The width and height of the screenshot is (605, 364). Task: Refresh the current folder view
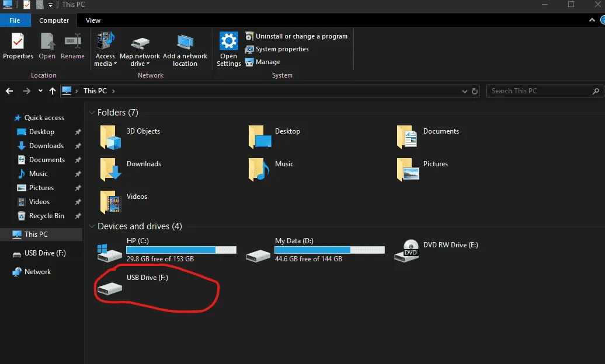[475, 92]
